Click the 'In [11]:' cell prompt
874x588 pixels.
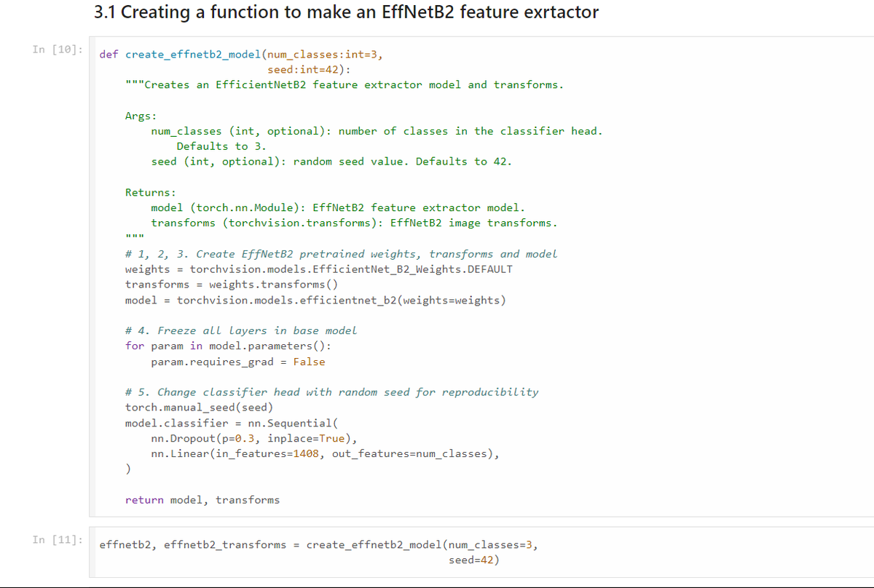pos(58,539)
